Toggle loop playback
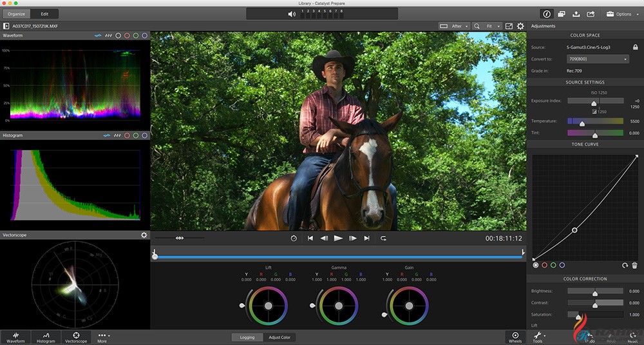This screenshot has width=644, height=345. 383,238
